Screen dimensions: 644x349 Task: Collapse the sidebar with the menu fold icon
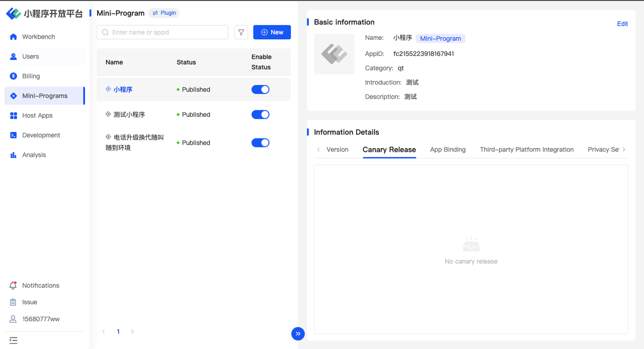pyautogui.click(x=13, y=340)
